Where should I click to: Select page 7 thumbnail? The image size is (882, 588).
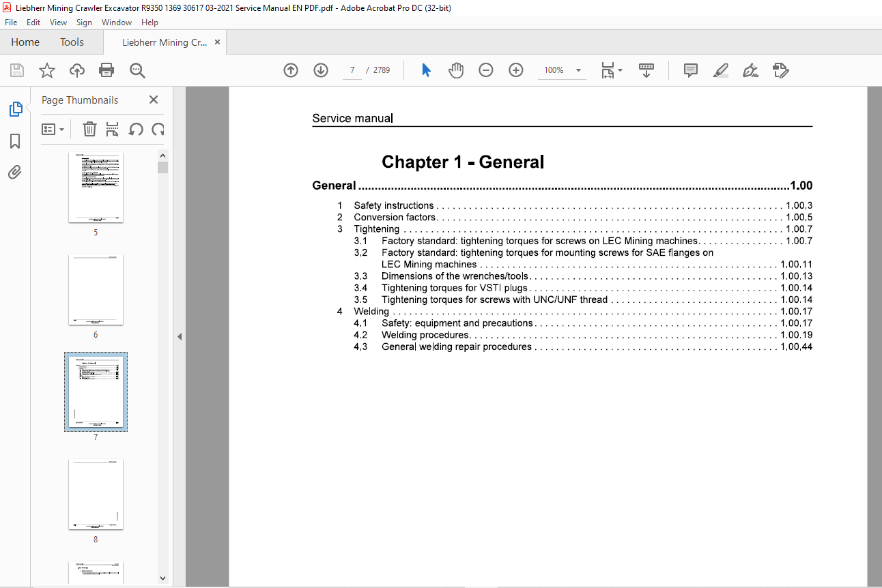pos(96,392)
